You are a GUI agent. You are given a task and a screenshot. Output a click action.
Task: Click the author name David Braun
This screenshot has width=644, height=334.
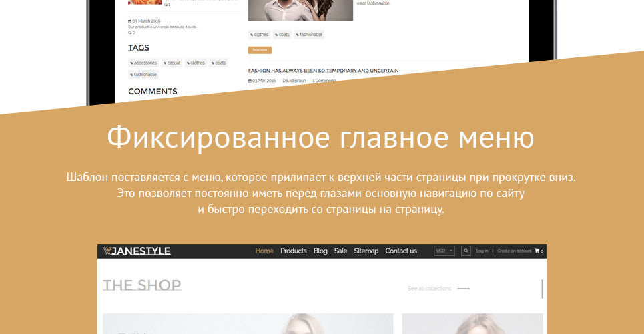(294, 81)
